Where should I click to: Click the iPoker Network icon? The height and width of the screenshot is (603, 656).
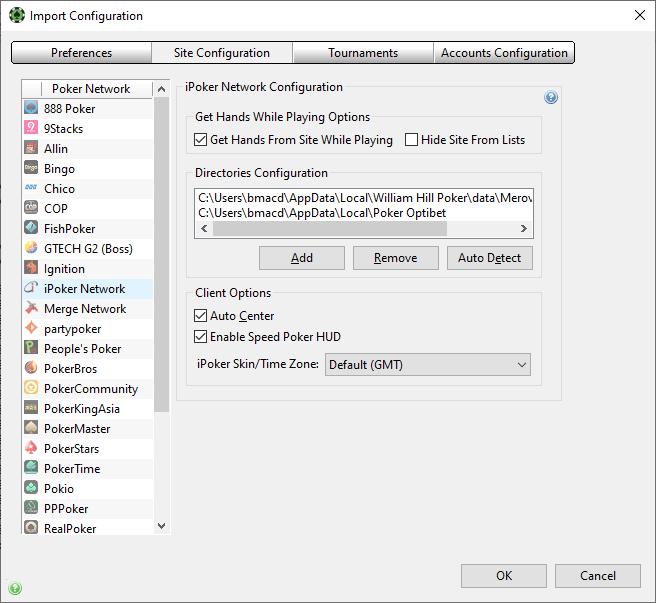pos(31,288)
